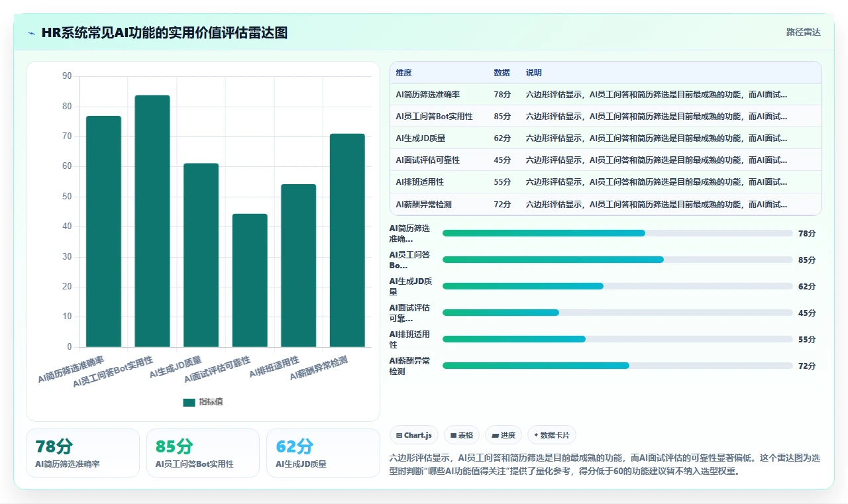The height and width of the screenshot is (504, 848).
Task: Click the AI简历筛选准确率 bar in chart
Action: [x=103, y=231]
